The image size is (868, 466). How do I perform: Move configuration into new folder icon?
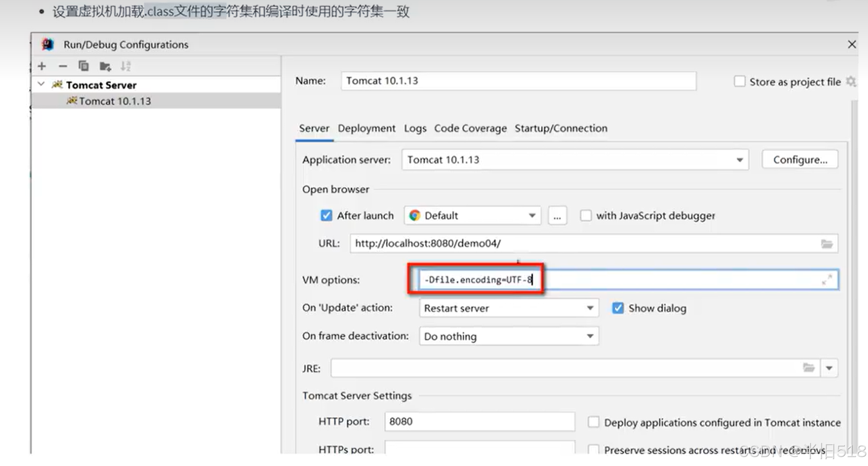pyautogui.click(x=105, y=66)
